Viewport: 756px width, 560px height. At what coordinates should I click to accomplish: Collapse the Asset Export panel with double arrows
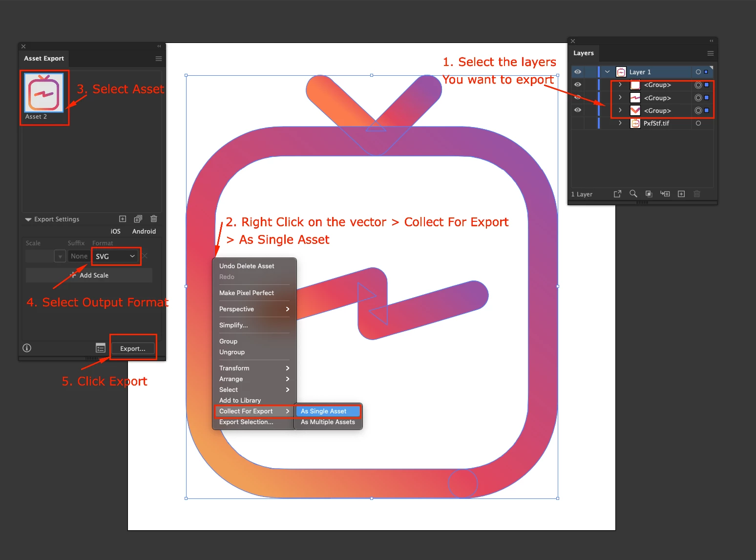[x=159, y=46]
